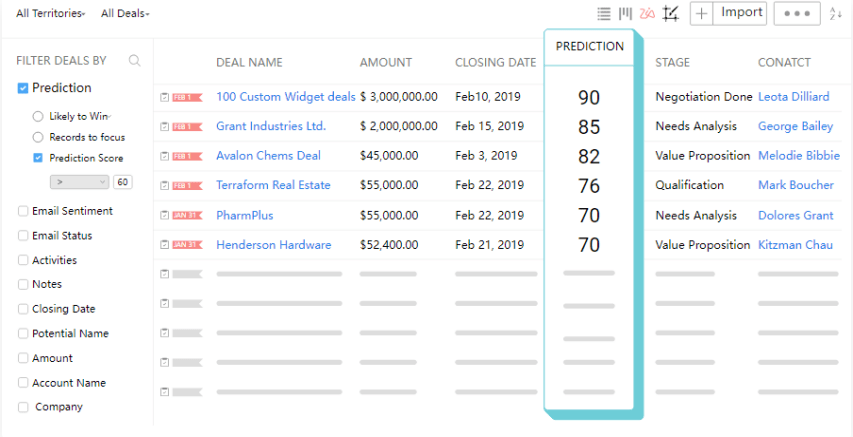Click the Import button
This screenshot has width=853, height=437.
click(740, 14)
